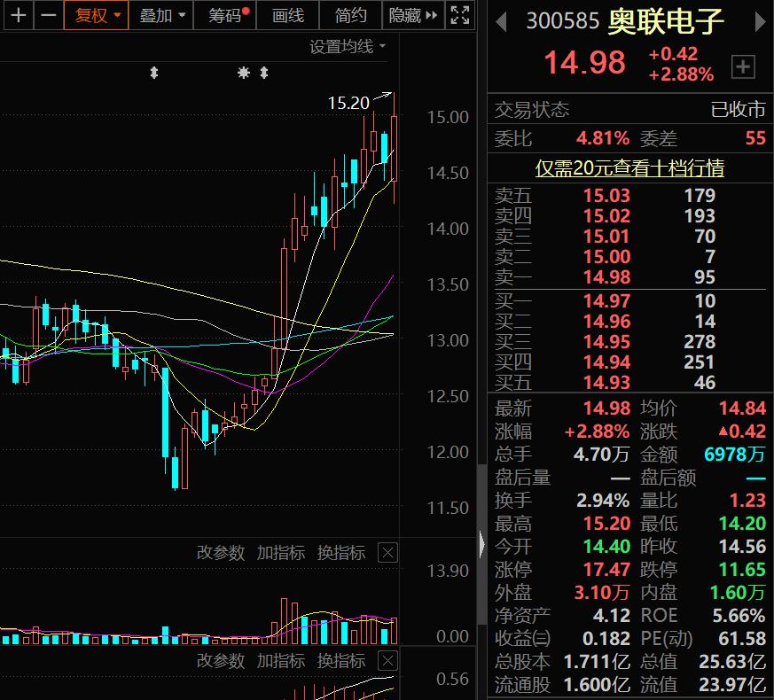This screenshot has width=774, height=700.
Task: Close the volume indicator panel with its X
Action: point(387,552)
